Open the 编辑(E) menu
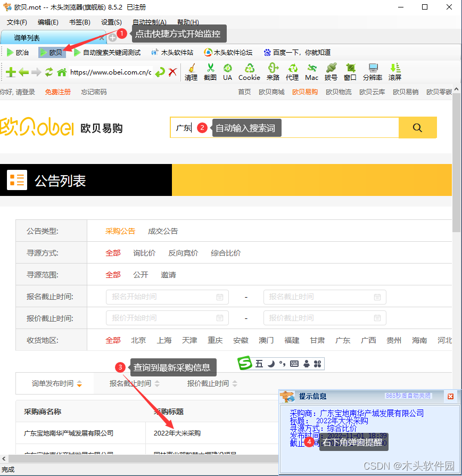 pyautogui.click(x=48, y=22)
